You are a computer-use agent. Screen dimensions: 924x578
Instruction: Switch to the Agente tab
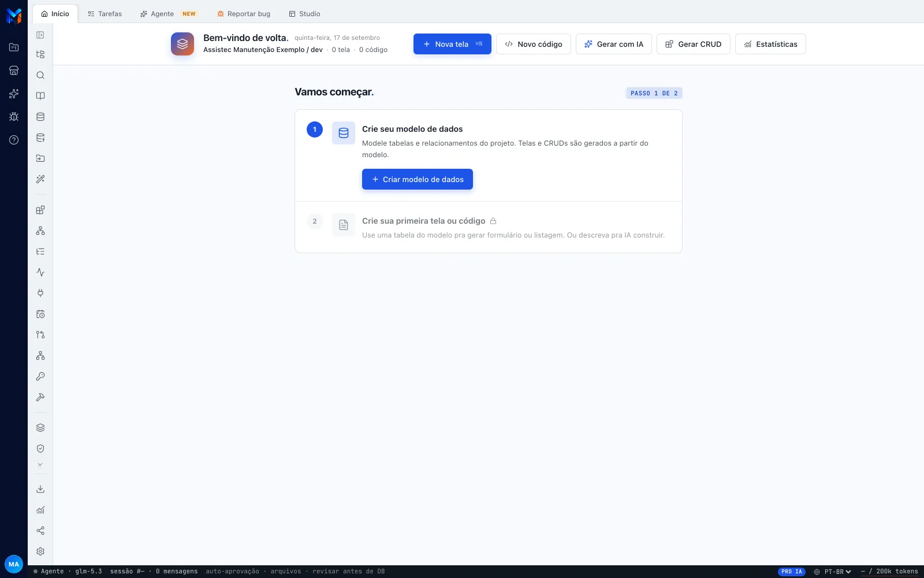pyautogui.click(x=168, y=14)
